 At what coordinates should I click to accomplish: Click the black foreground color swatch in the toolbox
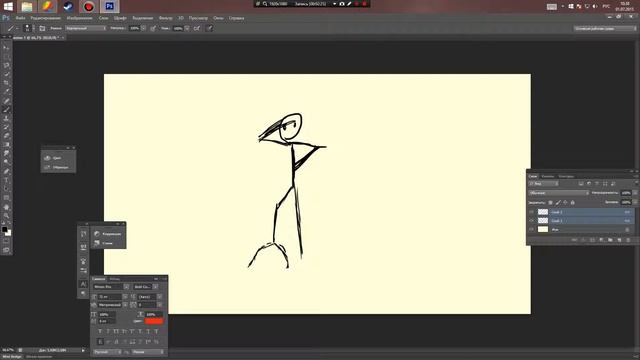tap(4, 229)
